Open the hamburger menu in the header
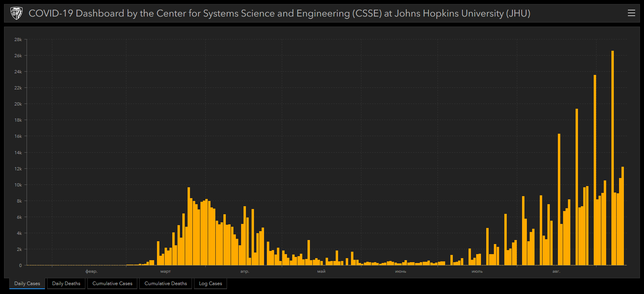The image size is (644, 294). [x=631, y=13]
